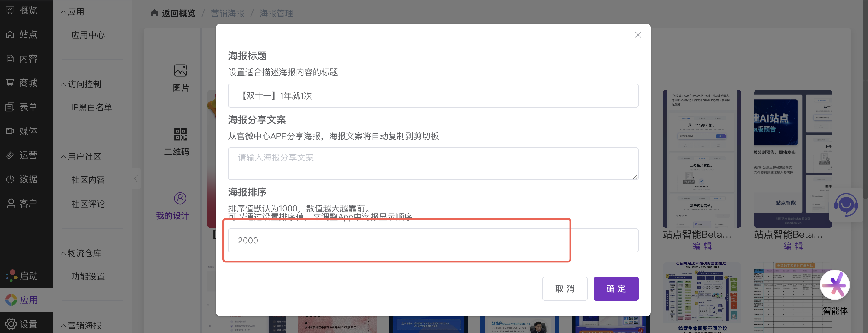Open the headset customer service icon
This screenshot has width=868, height=333.
coord(846,205)
